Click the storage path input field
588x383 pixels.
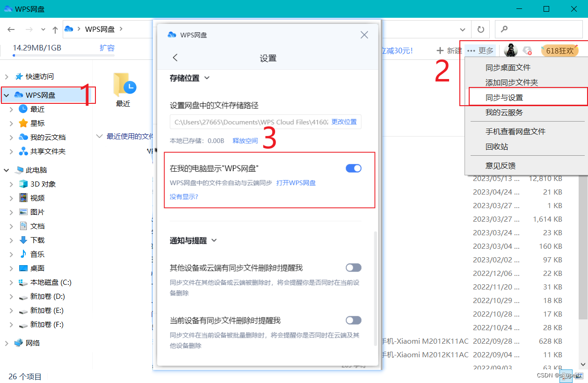coord(265,122)
